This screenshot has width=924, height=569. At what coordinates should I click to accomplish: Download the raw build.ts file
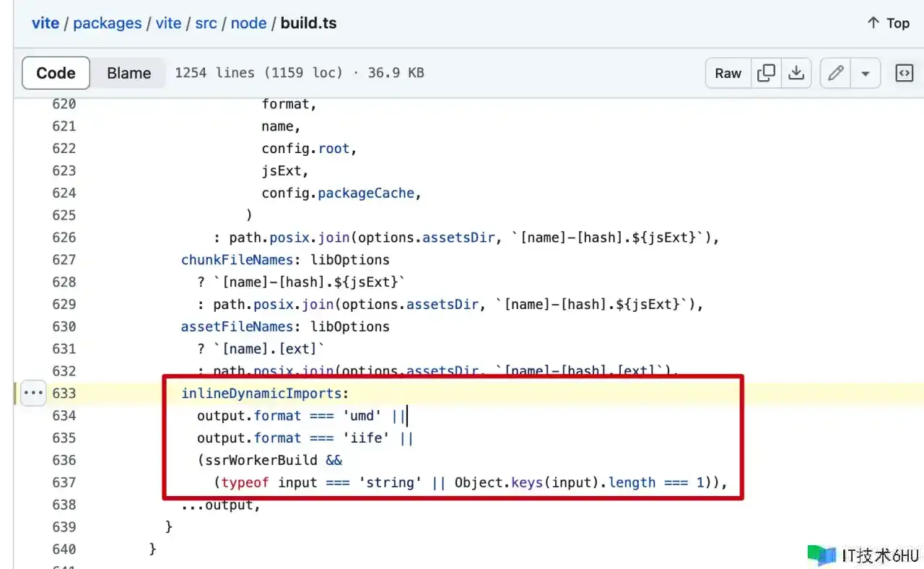coord(796,73)
